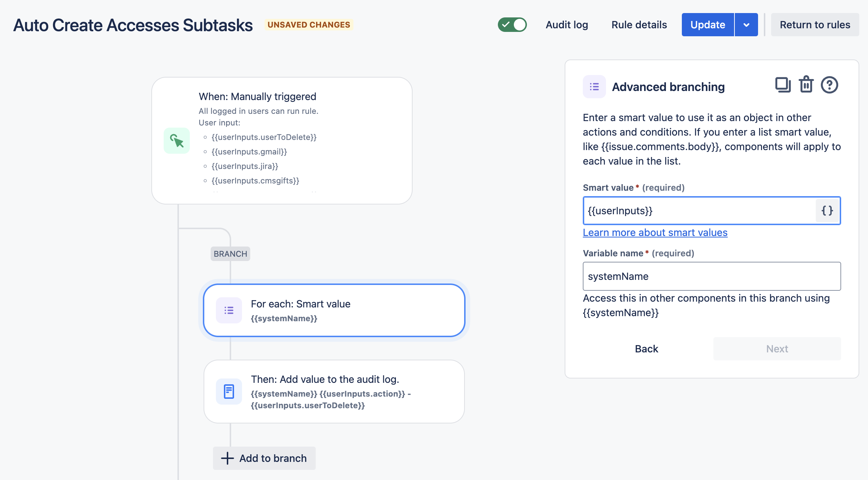Image resolution: width=868 pixels, height=480 pixels.
Task: Open the Update dropdown arrow
Action: tap(746, 25)
